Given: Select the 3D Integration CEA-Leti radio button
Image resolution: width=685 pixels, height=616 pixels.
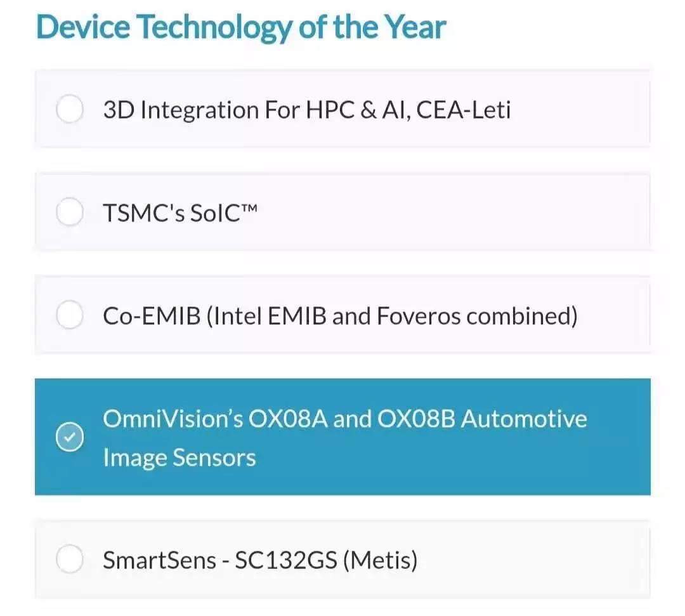Looking at the screenshot, I should [70, 110].
